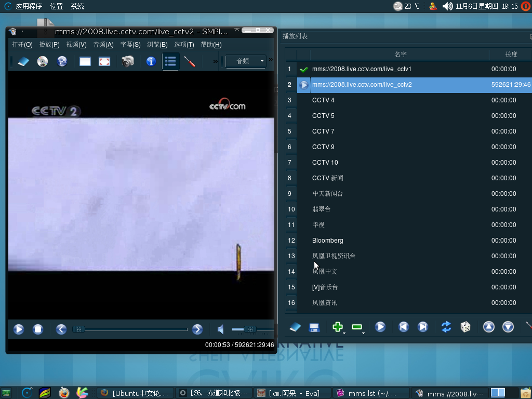
Task: Load playlist with the eject icon in playlist panel
Action: pos(295,327)
